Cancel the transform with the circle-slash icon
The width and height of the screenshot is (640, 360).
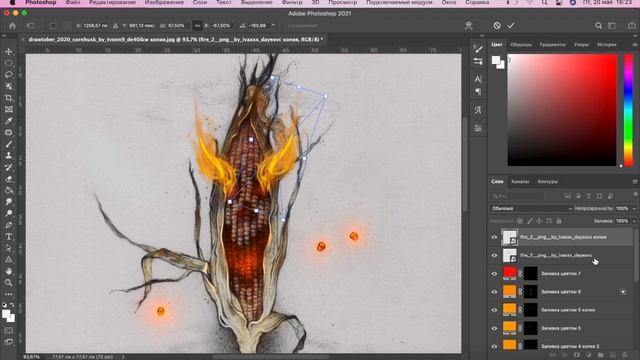pyautogui.click(x=497, y=25)
